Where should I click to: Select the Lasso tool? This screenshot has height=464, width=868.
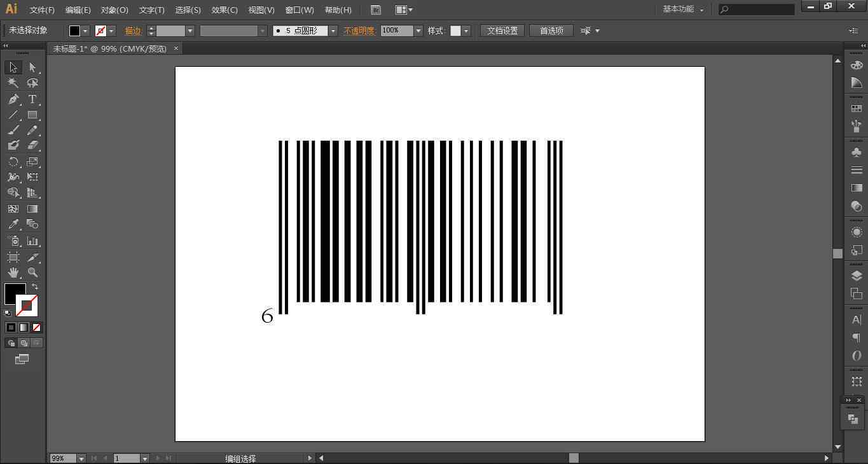[32, 83]
